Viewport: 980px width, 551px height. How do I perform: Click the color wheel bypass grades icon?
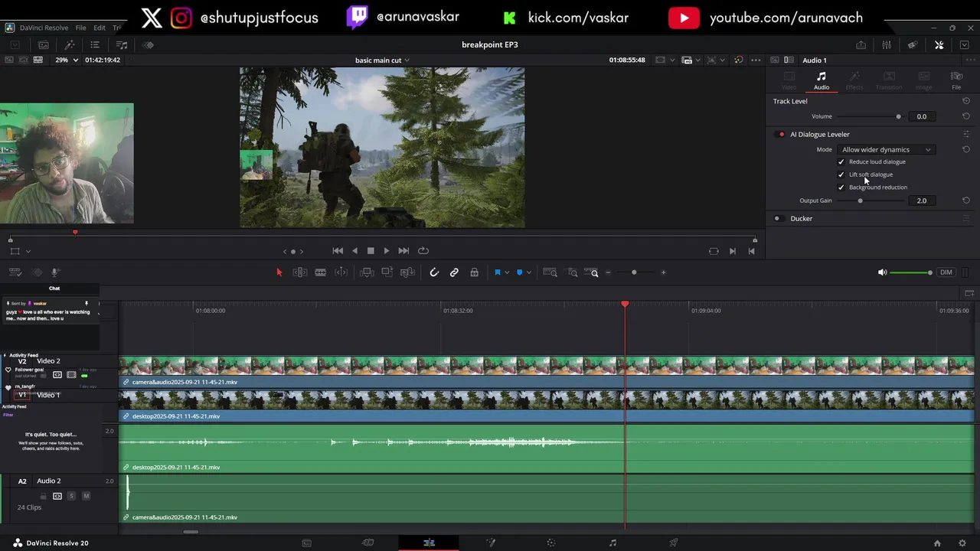(x=738, y=60)
